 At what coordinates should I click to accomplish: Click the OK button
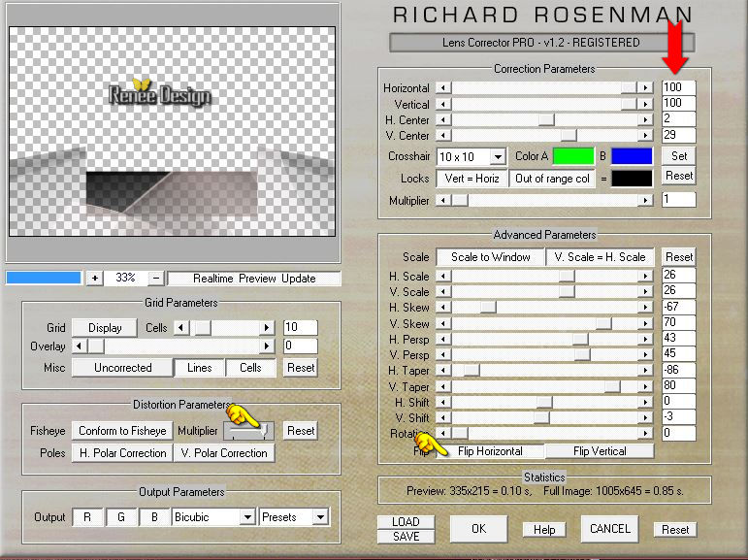[478, 529]
